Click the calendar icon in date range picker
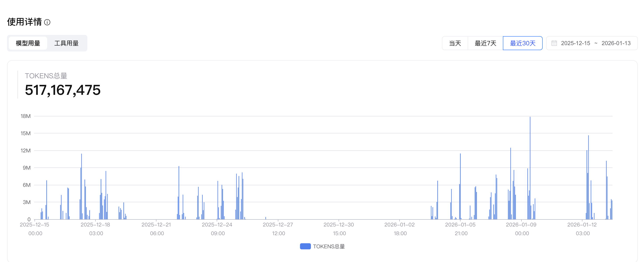 (x=554, y=43)
